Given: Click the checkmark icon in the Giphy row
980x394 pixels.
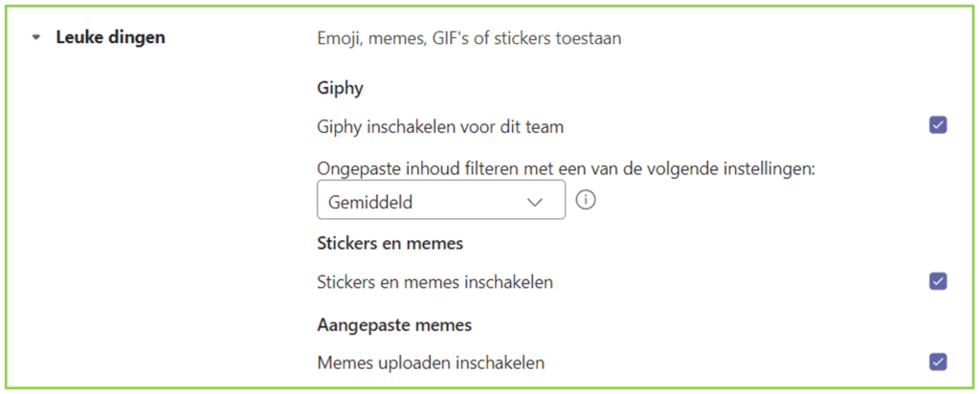Looking at the screenshot, I should 938,125.
